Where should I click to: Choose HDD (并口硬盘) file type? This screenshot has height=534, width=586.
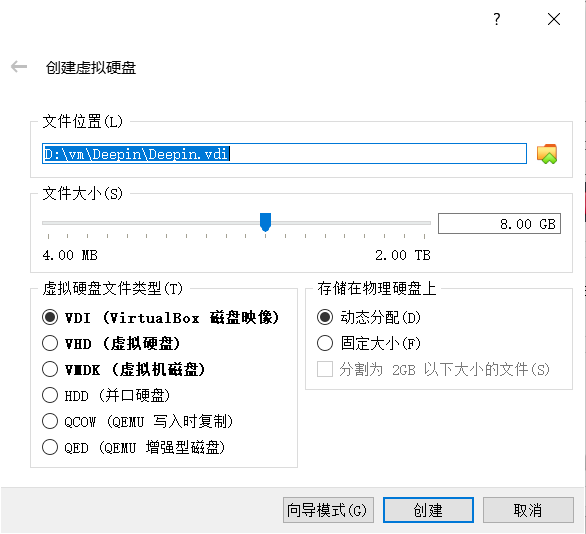[x=50, y=395]
